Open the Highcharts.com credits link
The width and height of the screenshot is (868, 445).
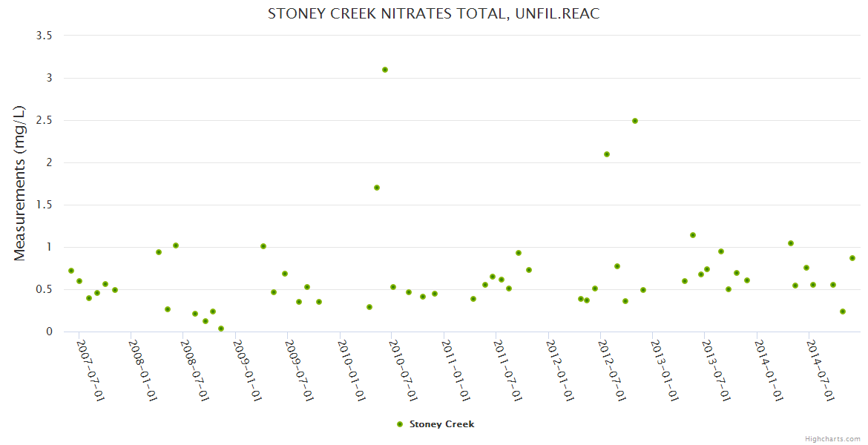(833, 438)
